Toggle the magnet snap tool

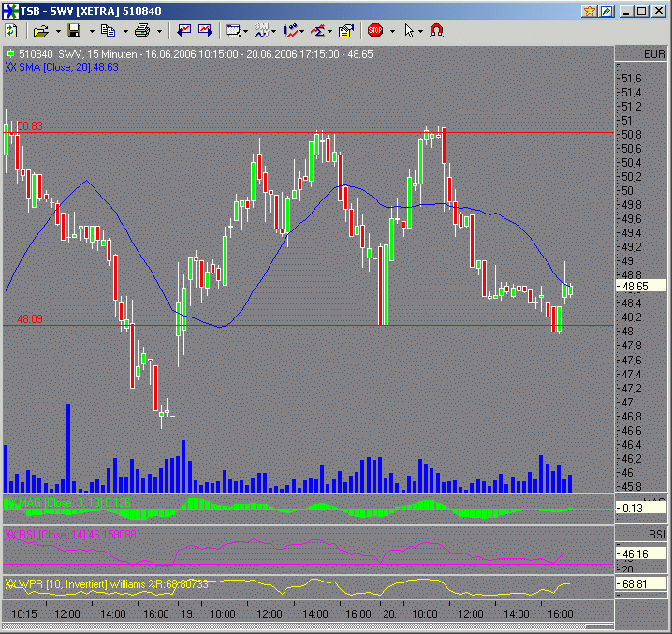tap(436, 31)
